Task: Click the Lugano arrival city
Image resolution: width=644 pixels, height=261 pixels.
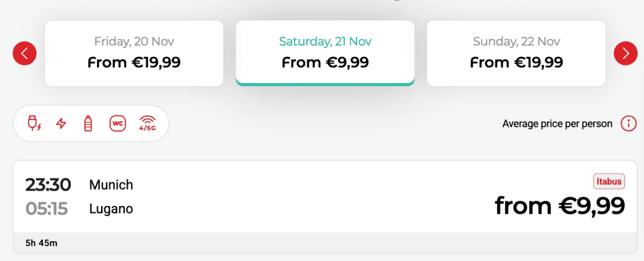Action: 111,209
